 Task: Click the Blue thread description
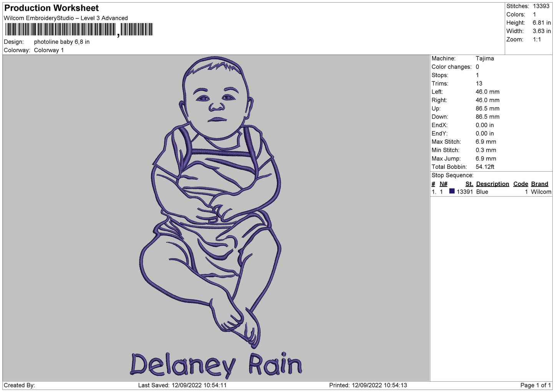click(482, 192)
